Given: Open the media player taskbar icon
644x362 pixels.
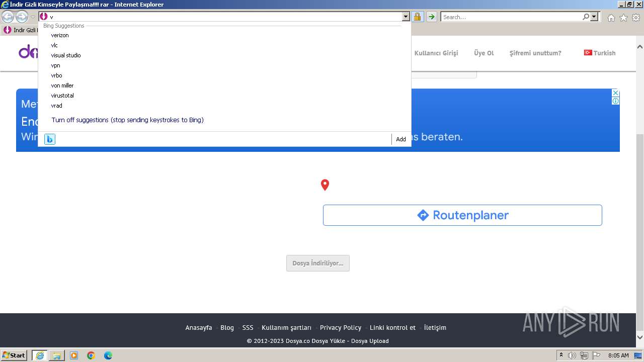Looking at the screenshot, I should pos(74,355).
